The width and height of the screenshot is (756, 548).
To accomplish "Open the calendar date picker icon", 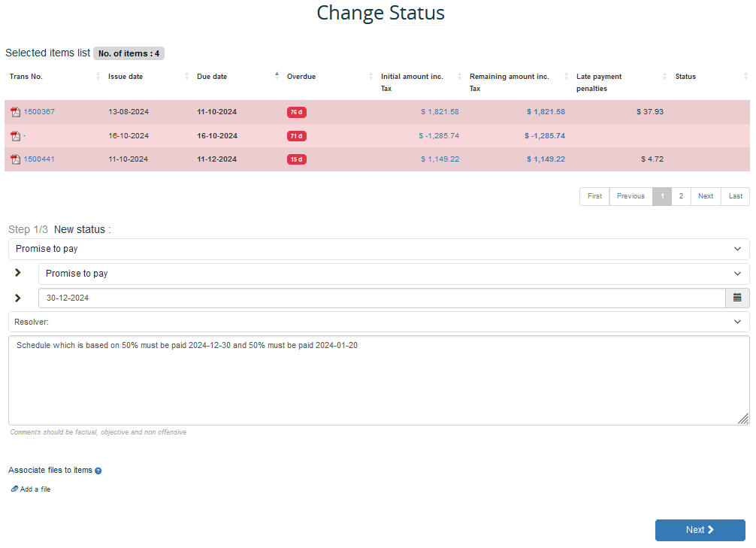I will click(x=736, y=298).
